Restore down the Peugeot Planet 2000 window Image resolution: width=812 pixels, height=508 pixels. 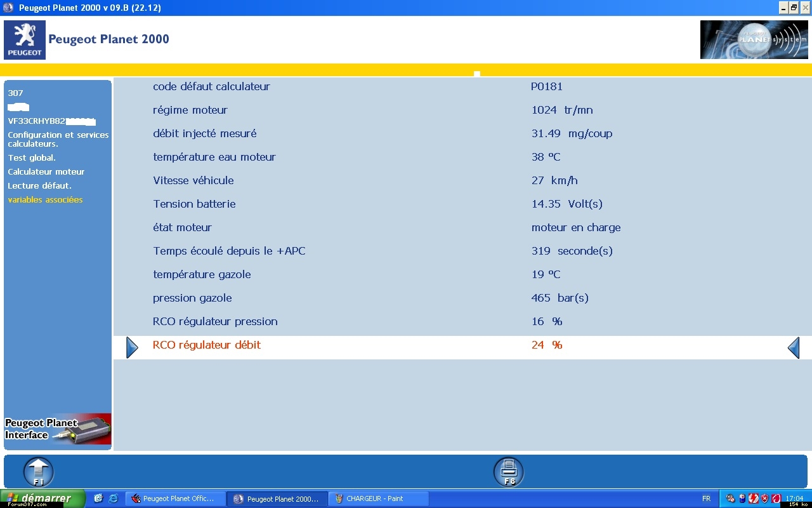[x=794, y=8]
